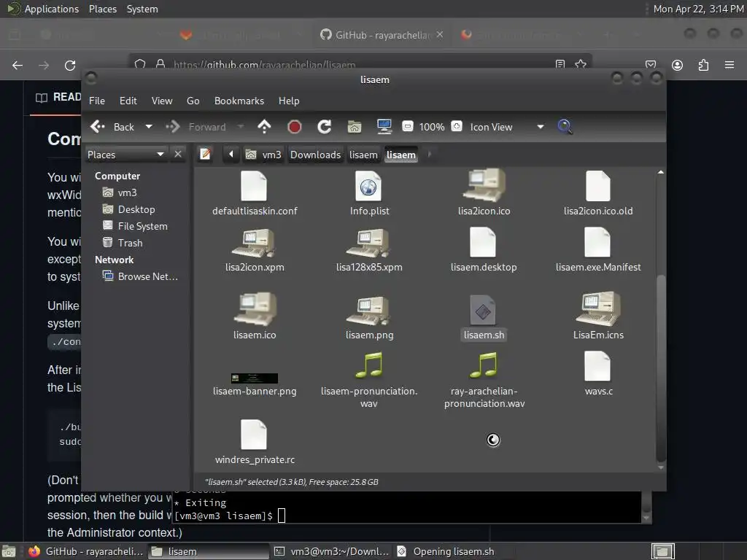Viewport: 747px width, 560px height.
Task: Open Trash in sidebar
Action: click(x=123, y=242)
